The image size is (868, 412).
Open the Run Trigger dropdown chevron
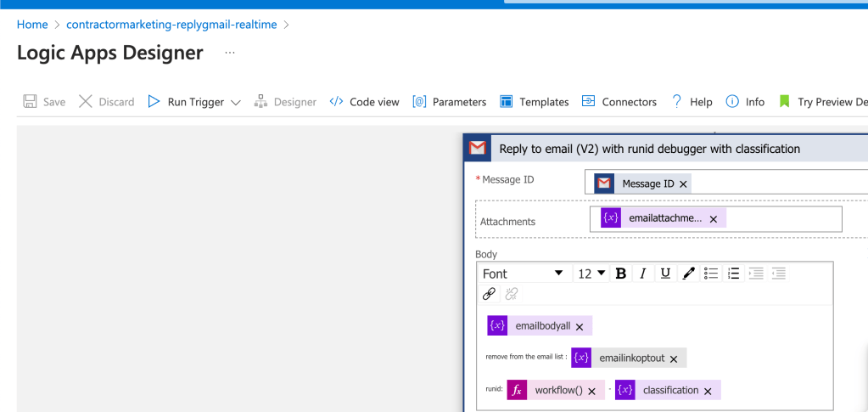[x=235, y=102]
